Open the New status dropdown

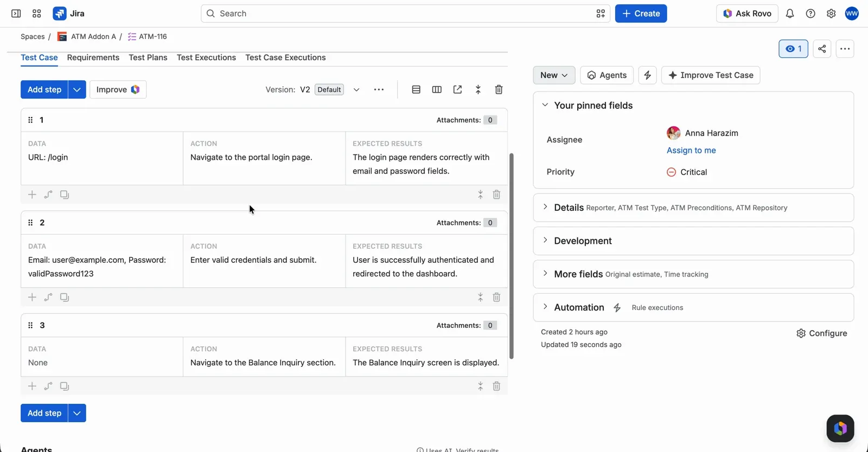[x=554, y=75]
